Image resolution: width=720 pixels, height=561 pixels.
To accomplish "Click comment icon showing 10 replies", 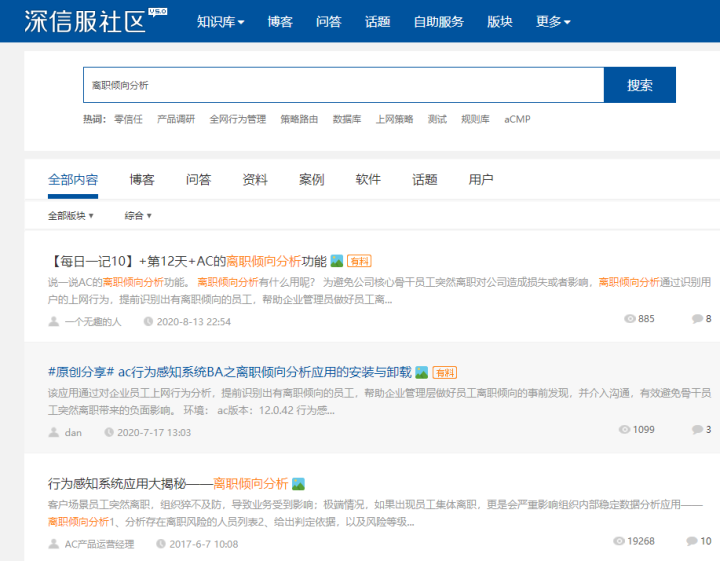I will click(x=692, y=541).
